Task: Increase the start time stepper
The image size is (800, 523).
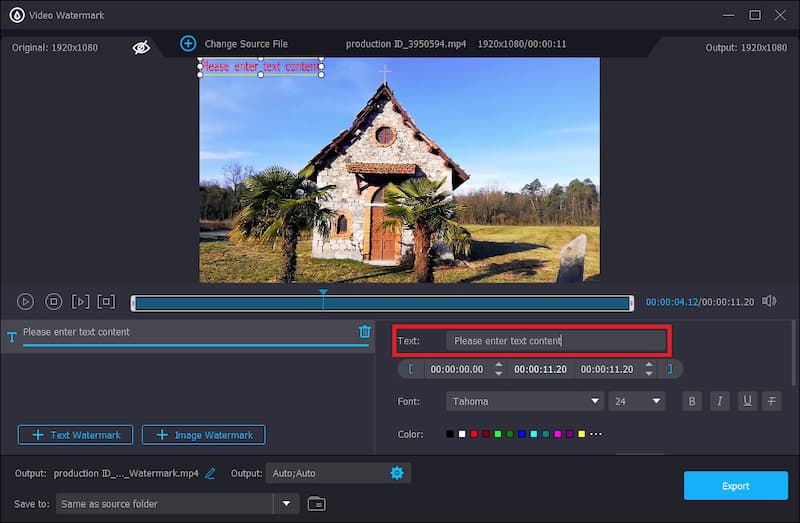Action: 498,364
